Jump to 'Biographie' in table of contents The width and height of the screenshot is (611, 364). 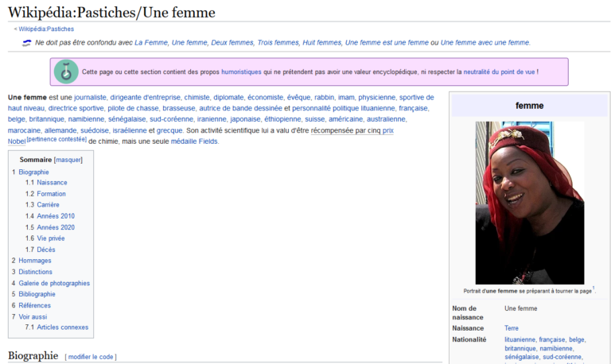(x=33, y=172)
